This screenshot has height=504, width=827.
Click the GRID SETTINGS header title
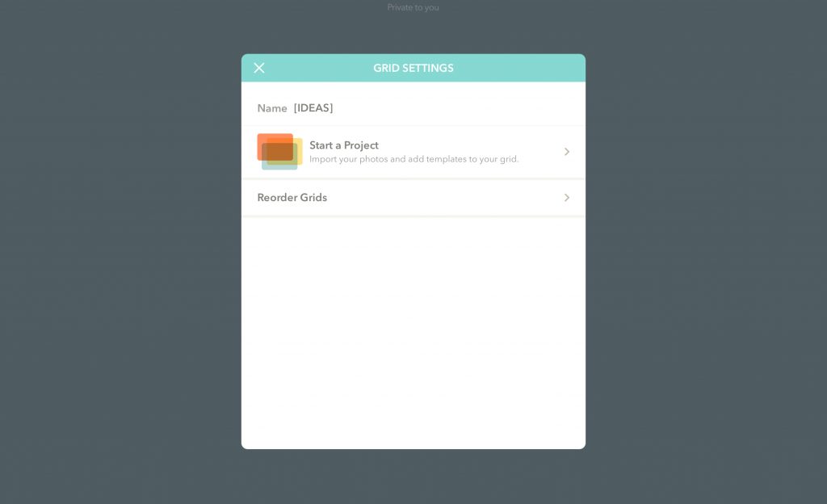[413, 68]
